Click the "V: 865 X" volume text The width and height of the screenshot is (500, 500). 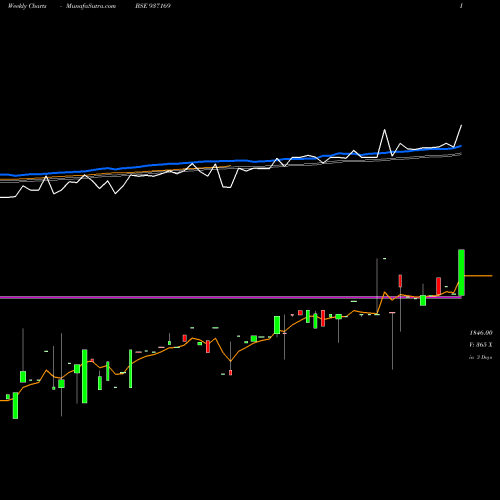click(481, 345)
